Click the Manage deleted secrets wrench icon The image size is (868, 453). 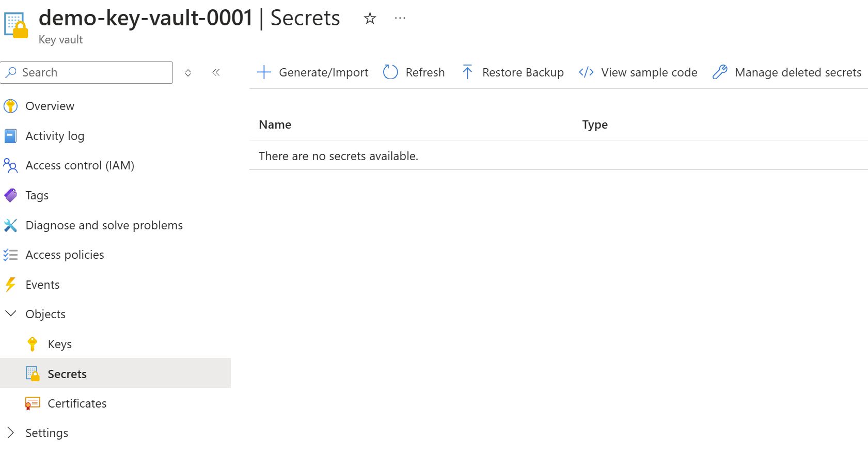pos(720,72)
